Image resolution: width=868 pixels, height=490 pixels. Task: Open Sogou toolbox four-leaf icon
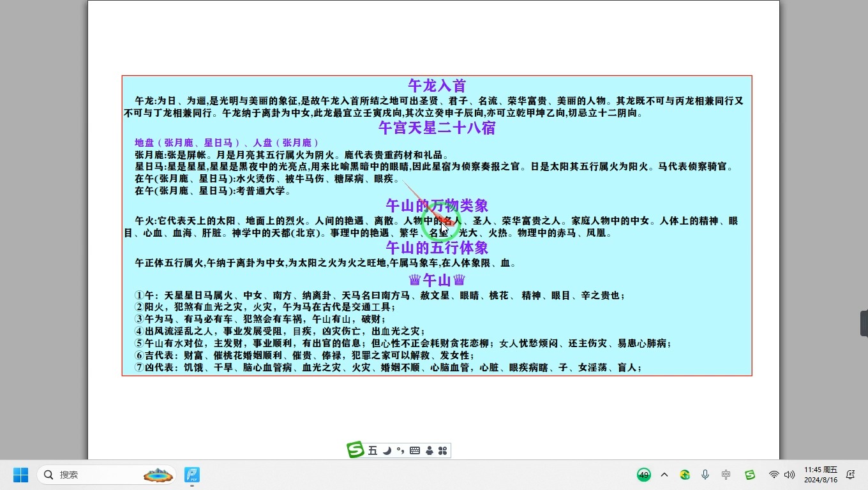click(x=443, y=450)
